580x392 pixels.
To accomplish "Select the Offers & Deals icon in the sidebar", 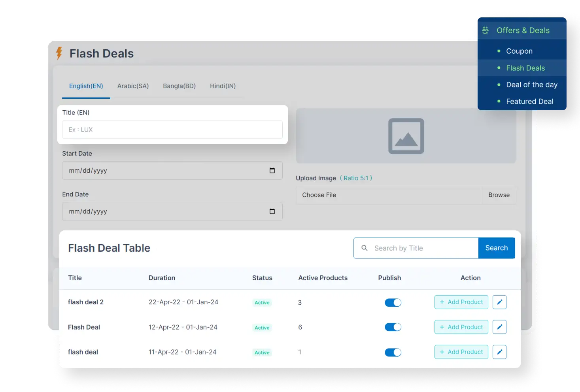I will [485, 30].
